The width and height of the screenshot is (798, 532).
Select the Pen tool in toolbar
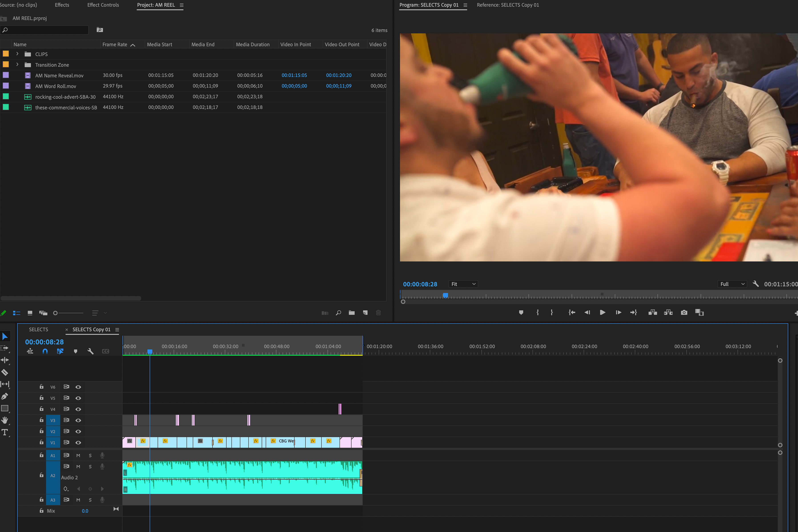pyautogui.click(x=5, y=396)
